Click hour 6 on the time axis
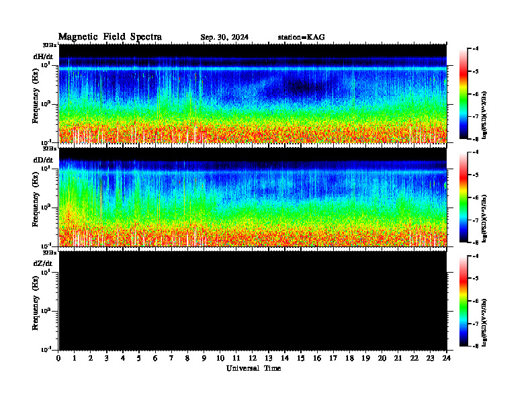532x411 pixels. coord(155,359)
